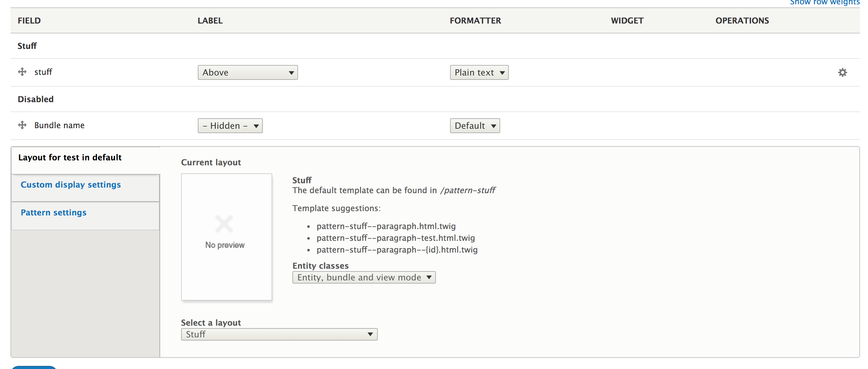Open the Select a layout dropdown
The image size is (868, 369).
click(x=279, y=334)
